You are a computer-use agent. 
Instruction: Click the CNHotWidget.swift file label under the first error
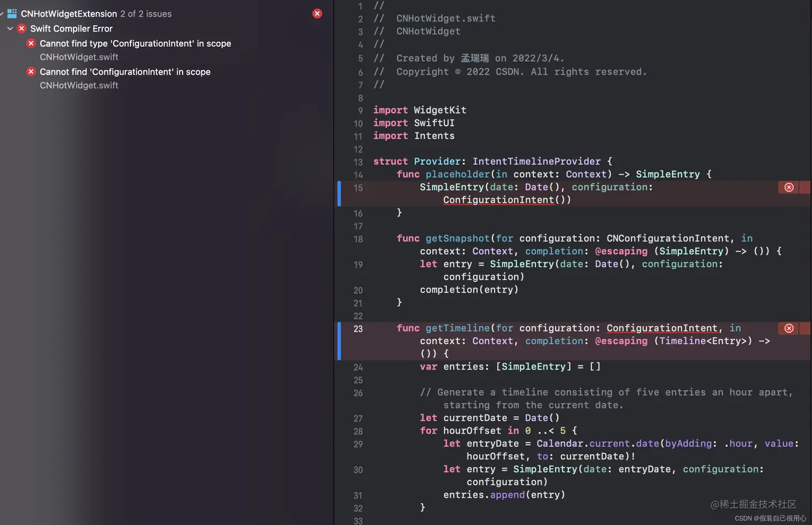(x=79, y=57)
